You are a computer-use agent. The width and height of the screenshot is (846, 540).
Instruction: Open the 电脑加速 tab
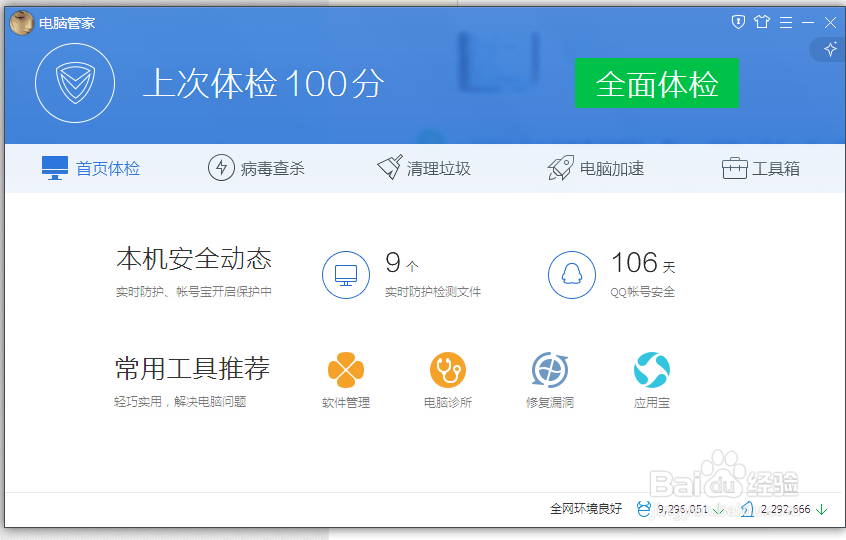[596, 168]
